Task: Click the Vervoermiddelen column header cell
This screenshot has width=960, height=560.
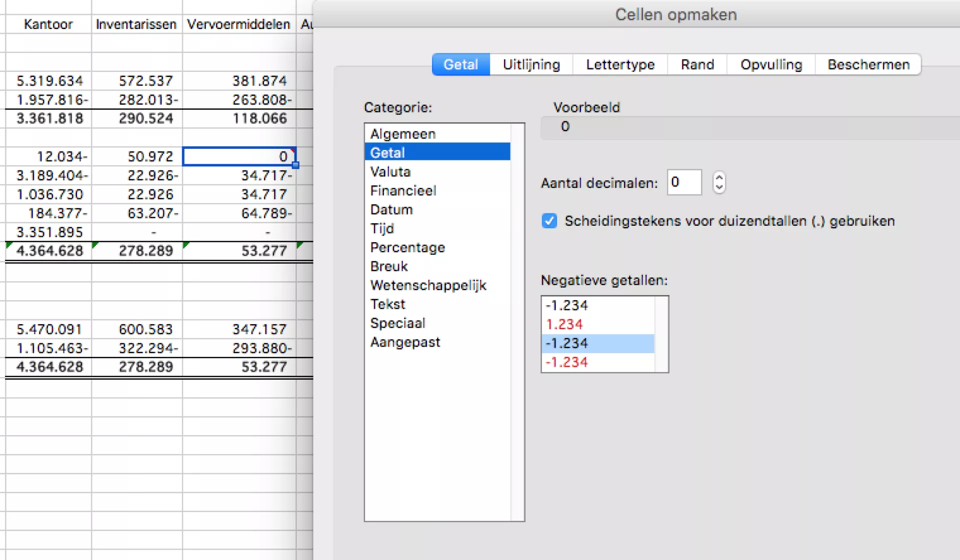Action: coord(238,24)
